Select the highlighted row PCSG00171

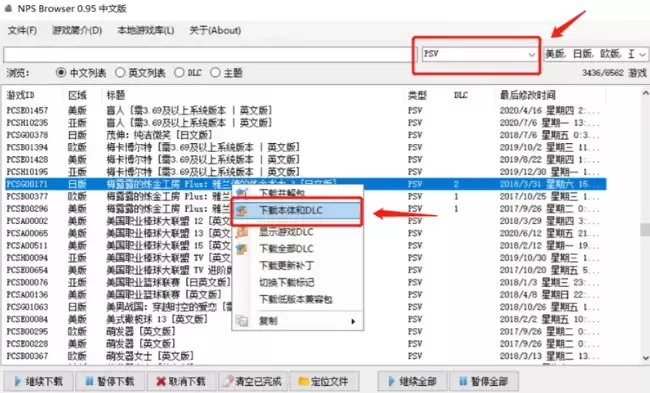pos(305,184)
